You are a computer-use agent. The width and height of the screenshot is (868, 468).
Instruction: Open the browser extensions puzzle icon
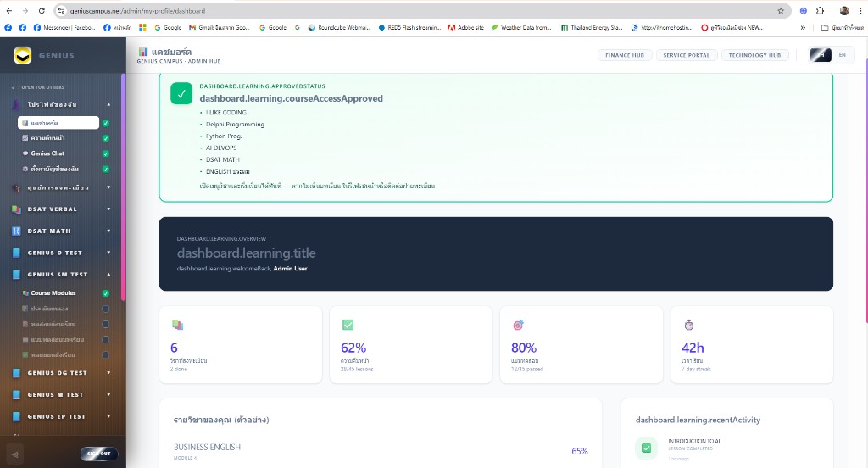(820, 10)
